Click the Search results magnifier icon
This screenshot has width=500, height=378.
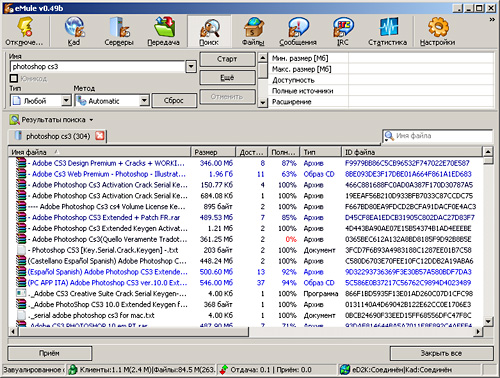(x=15, y=120)
